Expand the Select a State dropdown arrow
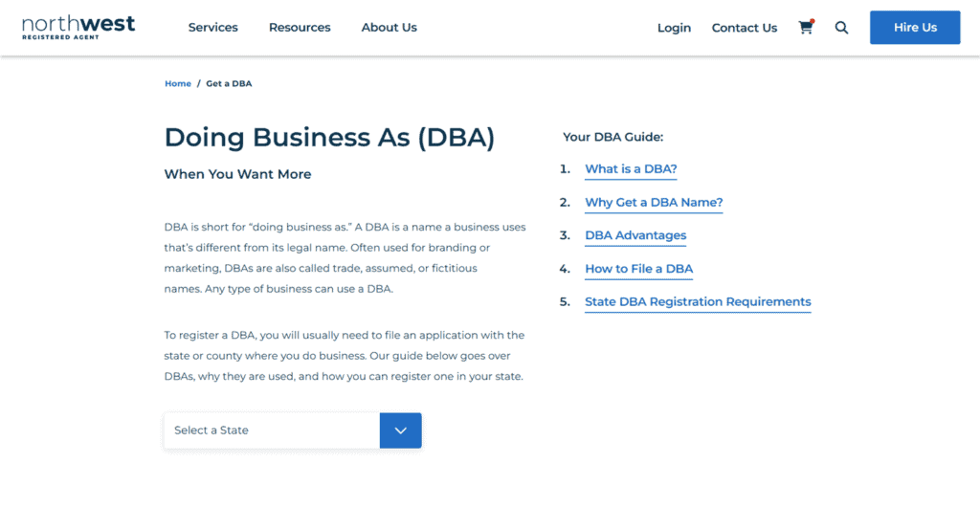Image resolution: width=980 pixels, height=507 pixels. click(401, 430)
